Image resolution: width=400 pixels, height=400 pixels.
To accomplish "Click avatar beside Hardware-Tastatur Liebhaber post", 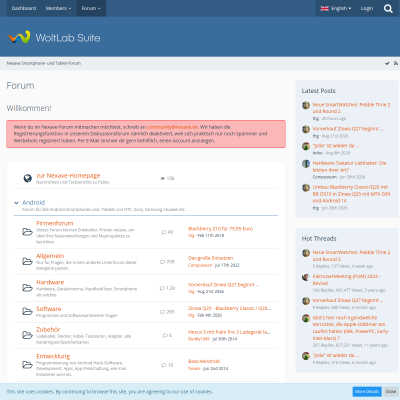I will coord(306,164).
